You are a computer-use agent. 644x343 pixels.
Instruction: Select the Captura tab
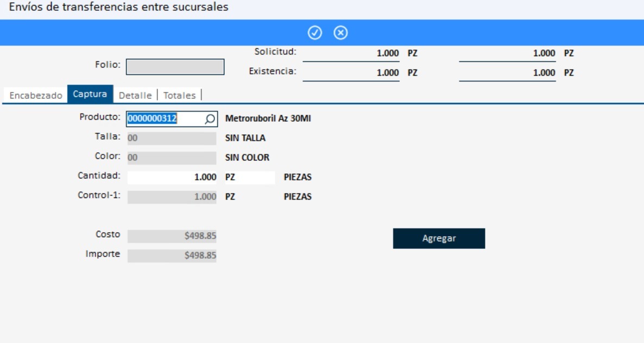pos(90,94)
